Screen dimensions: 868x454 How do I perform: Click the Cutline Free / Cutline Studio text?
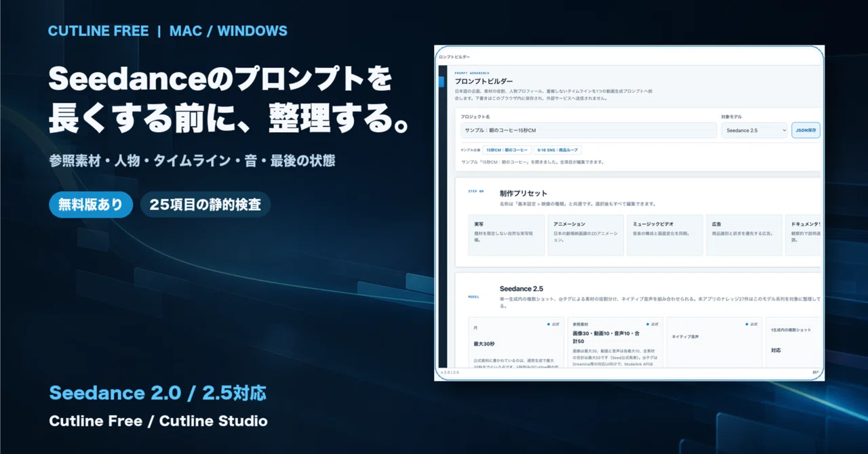tap(158, 421)
